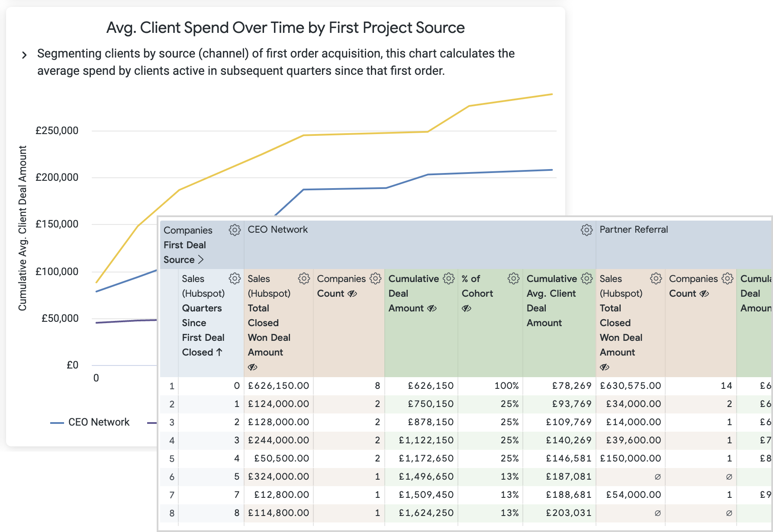Open gear for Partner Referral Companies Count column
The width and height of the screenshot is (773, 532).
tap(727, 279)
